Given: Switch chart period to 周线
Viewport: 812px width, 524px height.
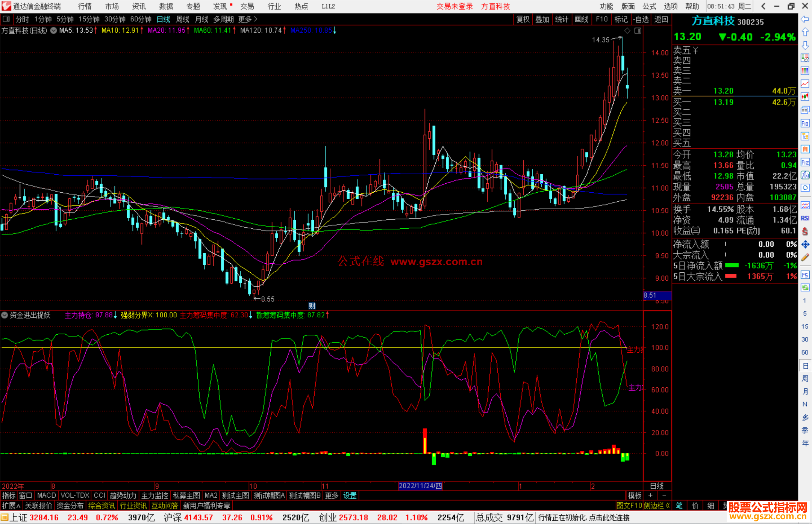Looking at the screenshot, I should (183, 19).
